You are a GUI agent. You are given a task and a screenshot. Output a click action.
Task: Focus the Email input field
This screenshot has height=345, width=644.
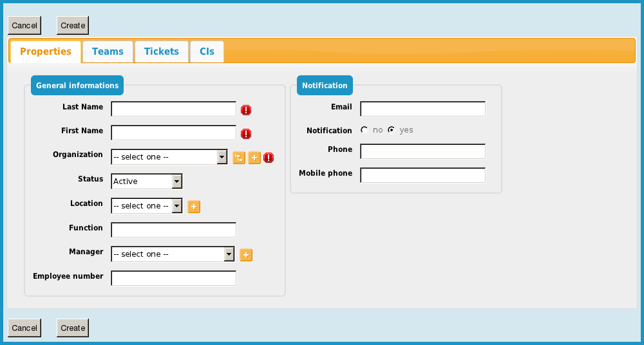pos(422,109)
